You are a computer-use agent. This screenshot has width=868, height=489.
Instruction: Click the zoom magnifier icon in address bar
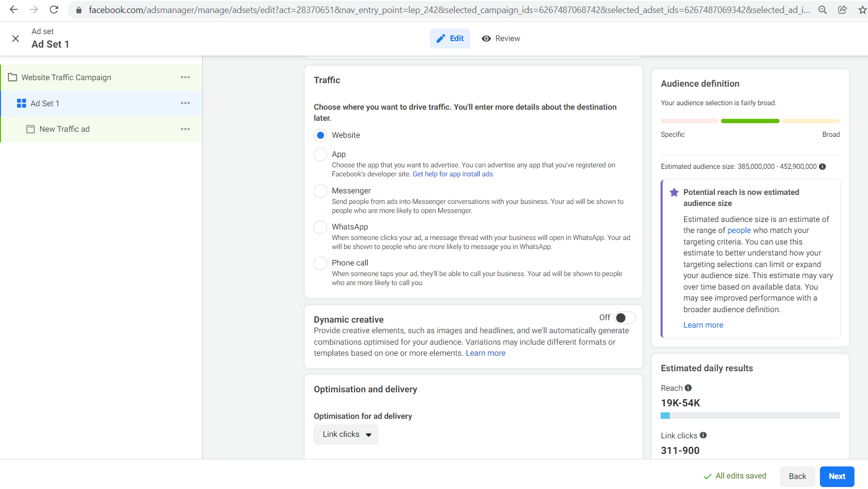click(x=822, y=10)
